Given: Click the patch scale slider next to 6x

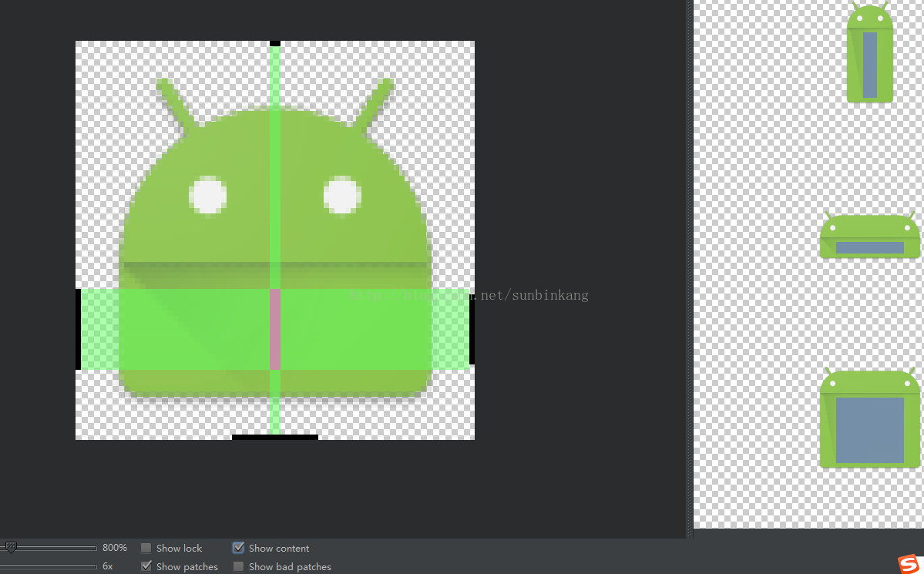Looking at the screenshot, I should coord(49,566).
